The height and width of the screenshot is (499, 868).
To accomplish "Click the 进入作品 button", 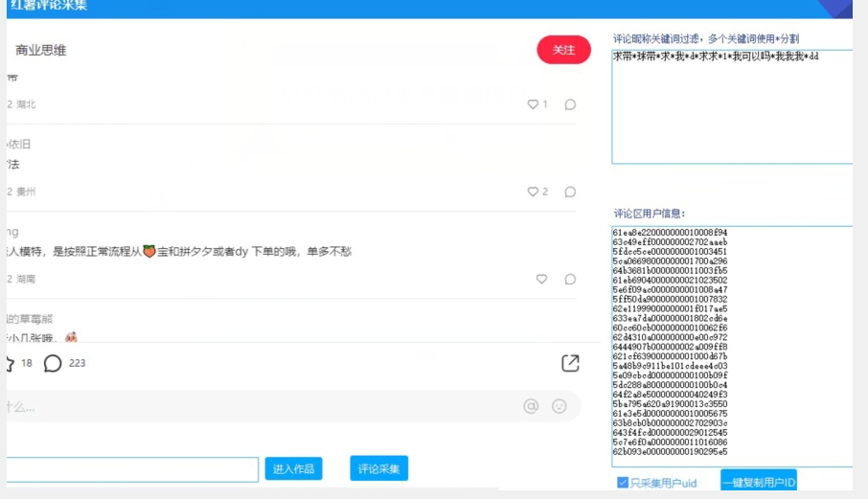I will 293,468.
